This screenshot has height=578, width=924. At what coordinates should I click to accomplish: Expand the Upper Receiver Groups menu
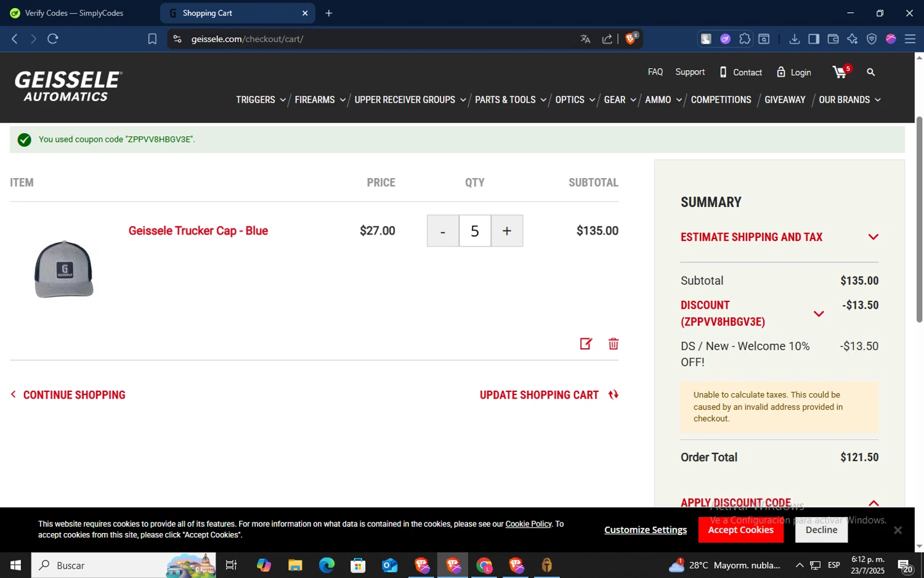(410, 100)
